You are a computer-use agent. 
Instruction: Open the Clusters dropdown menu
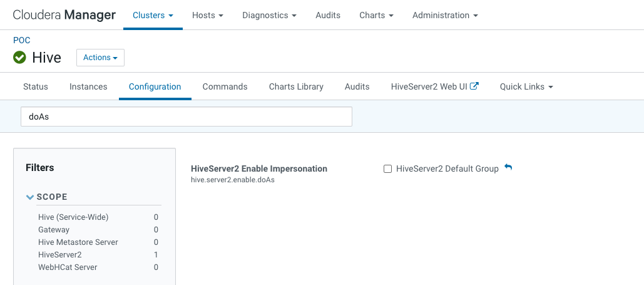153,15
